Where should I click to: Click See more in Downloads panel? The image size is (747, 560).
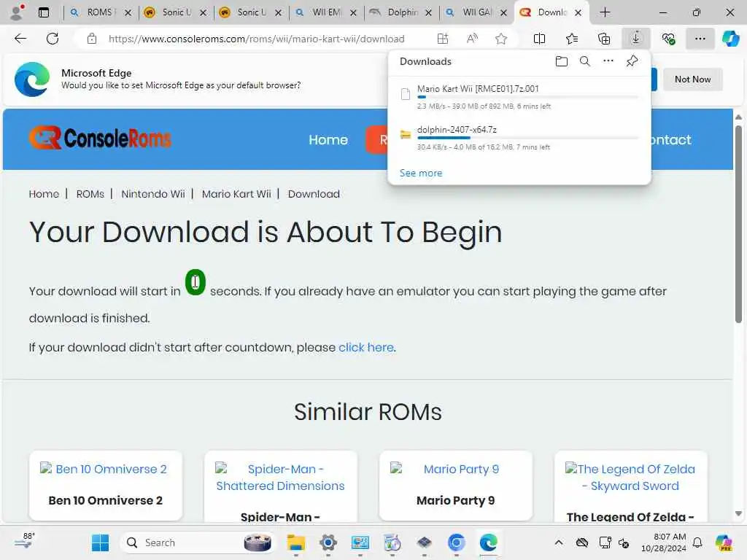[x=421, y=173]
